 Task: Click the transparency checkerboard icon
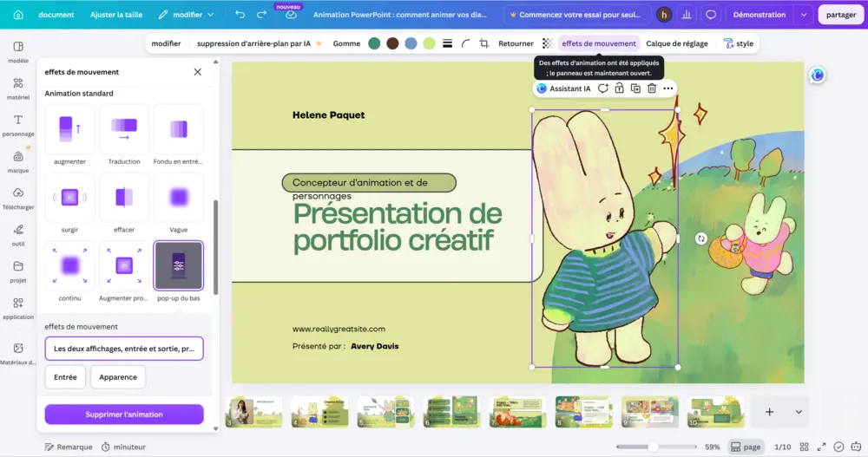[x=548, y=43]
